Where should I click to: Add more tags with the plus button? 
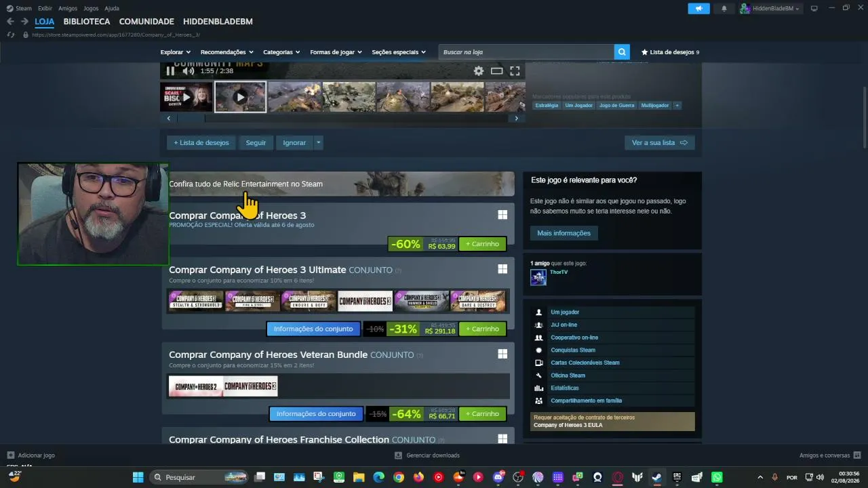(x=677, y=105)
